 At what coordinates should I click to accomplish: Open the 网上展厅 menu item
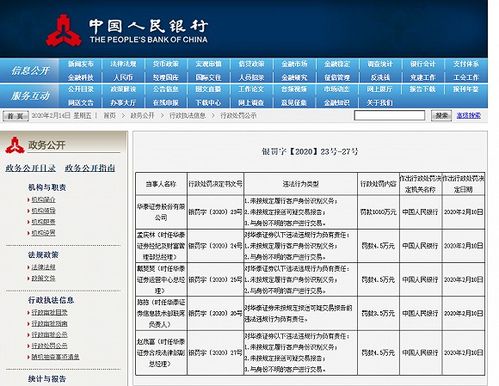(380, 89)
